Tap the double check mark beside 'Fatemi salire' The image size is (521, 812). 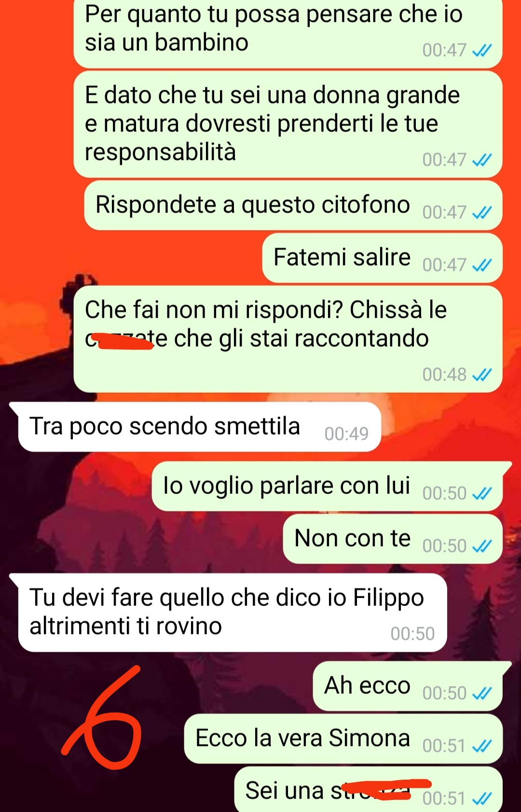pos(482,265)
